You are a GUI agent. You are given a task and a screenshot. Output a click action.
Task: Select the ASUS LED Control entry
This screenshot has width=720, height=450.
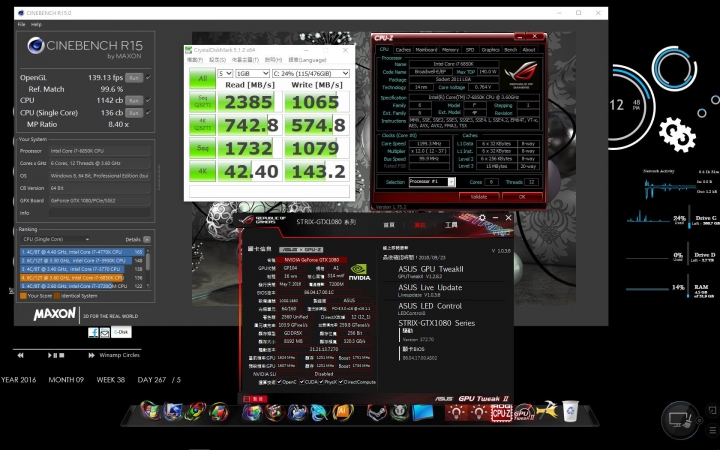(430, 306)
